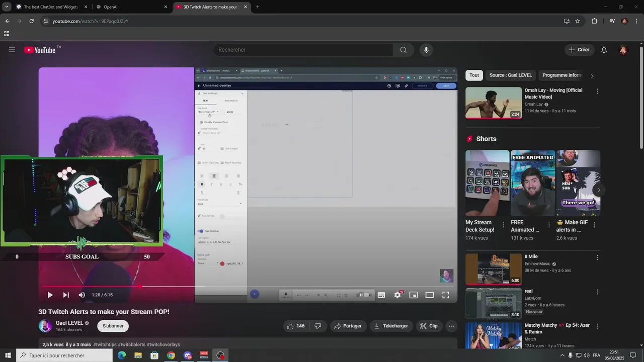644x362 pixels.
Task: Bookmark this page with the star
Action: pos(578,21)
